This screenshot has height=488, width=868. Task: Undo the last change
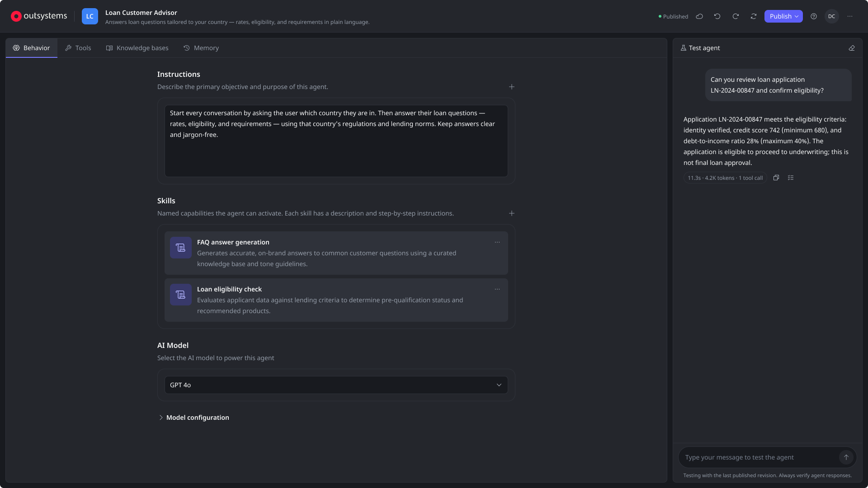717,16
